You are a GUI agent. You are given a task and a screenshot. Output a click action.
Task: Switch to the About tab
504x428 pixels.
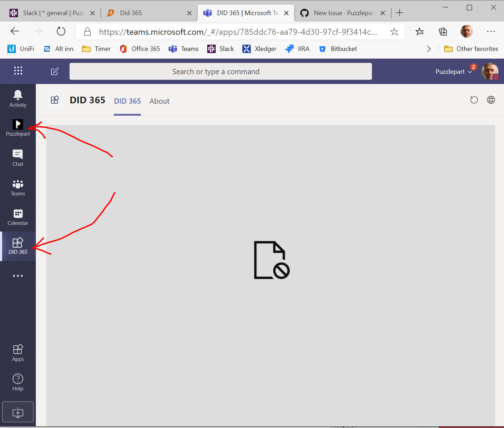[159, 101]
